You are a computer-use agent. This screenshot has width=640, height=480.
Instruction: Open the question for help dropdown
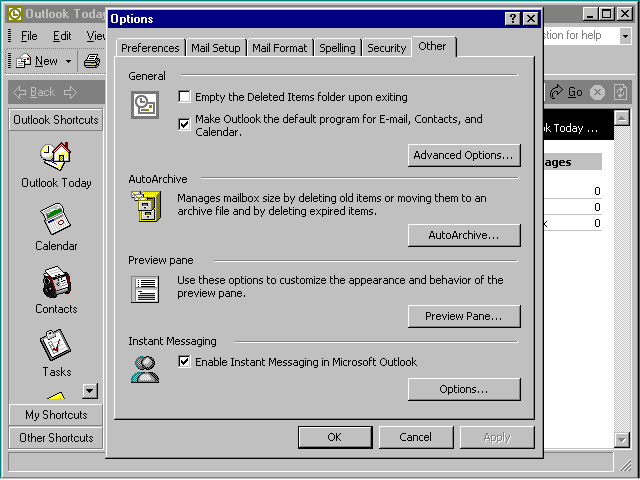(x=625, y=36)
